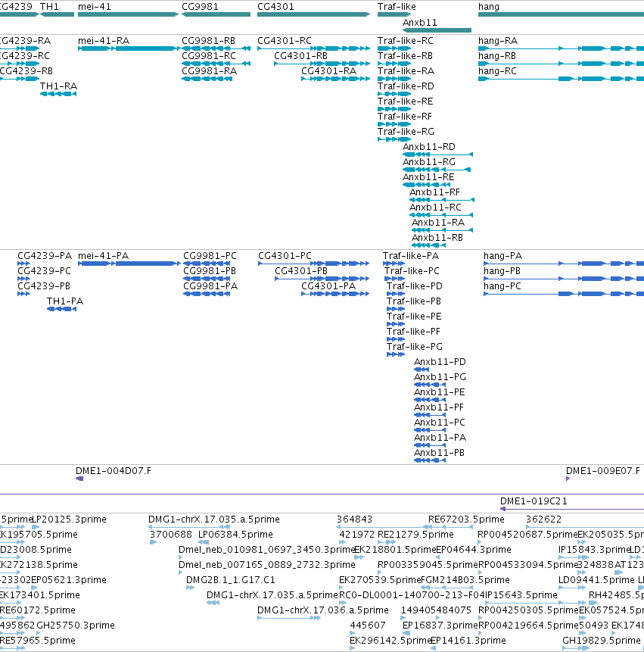This screenshot has height=652, width=644.
Task: Click transcript Anxb11-RF
Action: (434, 192)
